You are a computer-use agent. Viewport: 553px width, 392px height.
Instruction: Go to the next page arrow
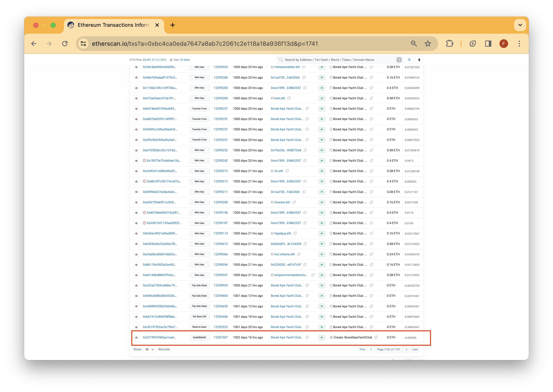(x=406, y=349)
